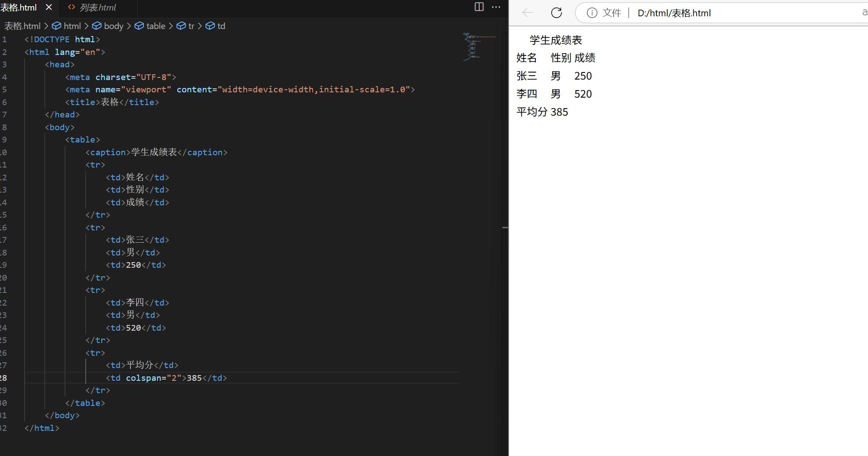Click the closing </table> tag
This screenshot has width=868, height=456.
[x=85, y=403]
